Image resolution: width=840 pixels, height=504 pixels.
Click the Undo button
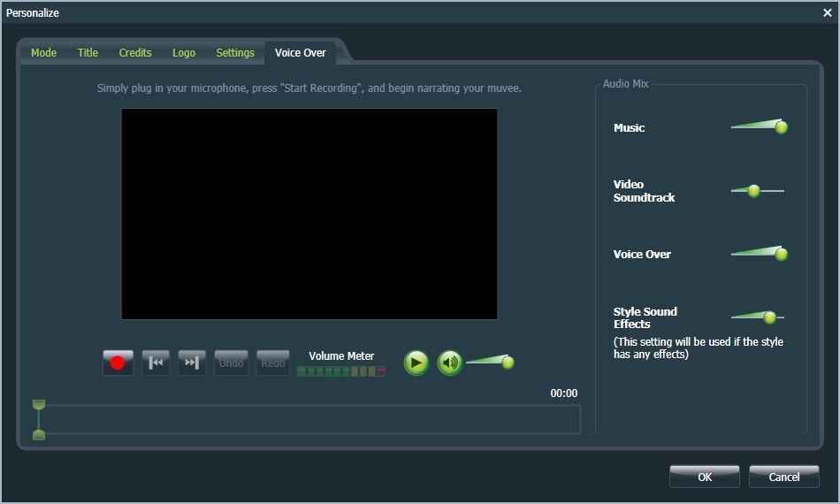point(231,363)
